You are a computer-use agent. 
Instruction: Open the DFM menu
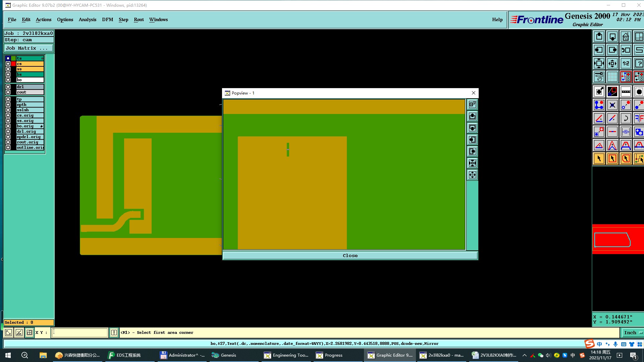[x=107, y=19]
